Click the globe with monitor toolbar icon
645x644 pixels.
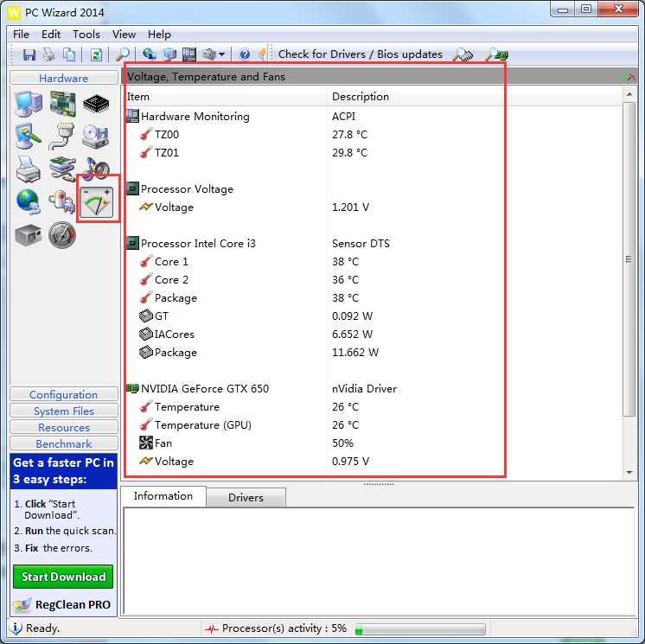point(149,54)
